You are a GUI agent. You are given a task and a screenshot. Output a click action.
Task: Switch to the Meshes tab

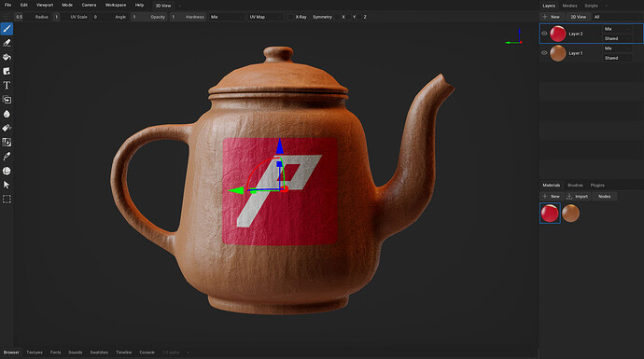tap(569, 6)
